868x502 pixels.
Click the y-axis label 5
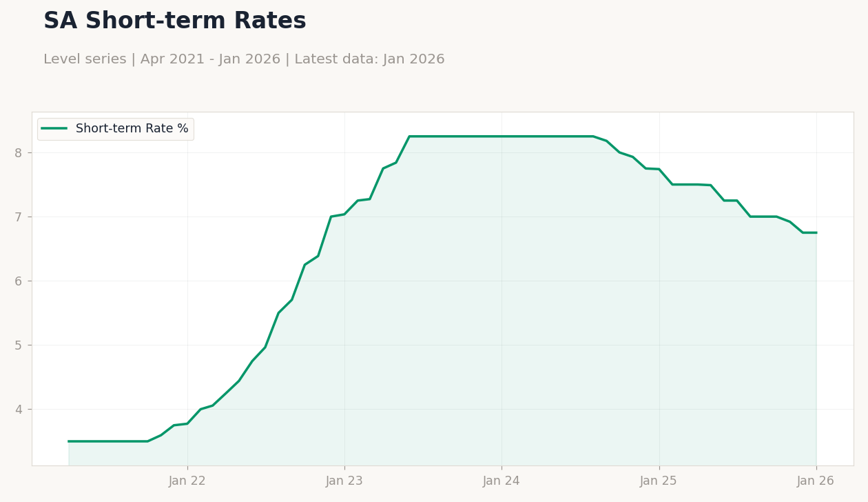coord(19,345)
